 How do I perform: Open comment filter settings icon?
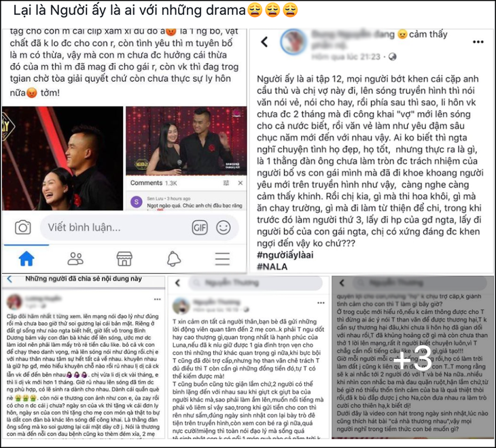point(226,183)
